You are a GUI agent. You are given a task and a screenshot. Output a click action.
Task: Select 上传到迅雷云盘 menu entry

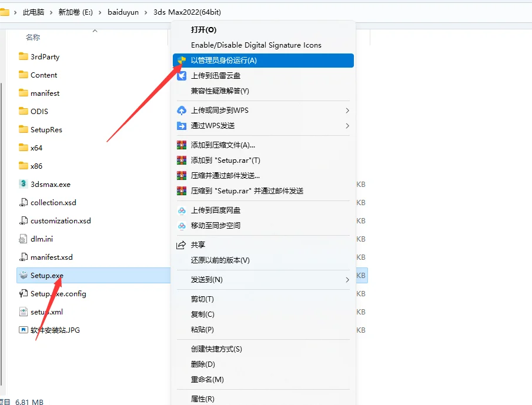pyautogui.click(x=263, y=76)
